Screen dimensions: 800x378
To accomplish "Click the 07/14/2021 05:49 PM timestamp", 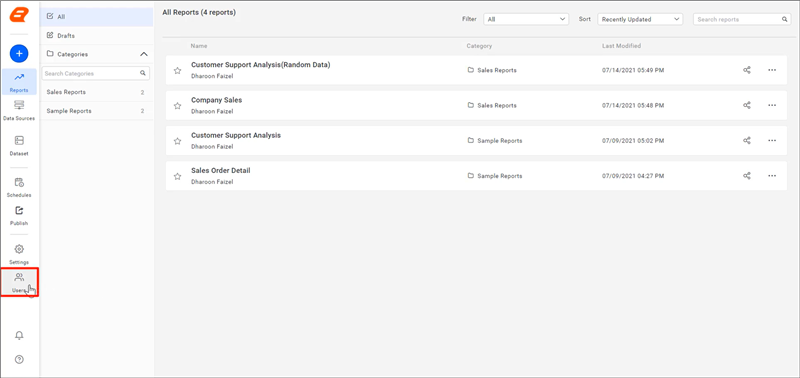I will click(x=633, y=70).
